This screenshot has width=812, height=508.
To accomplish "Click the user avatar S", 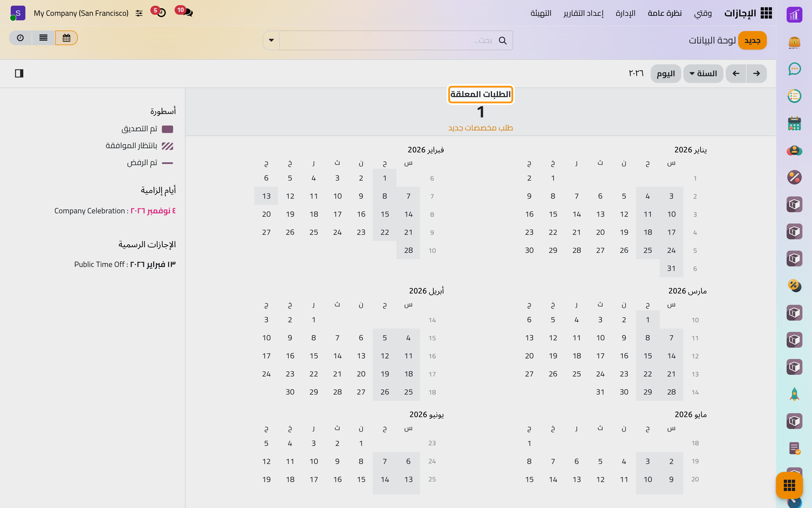I will tap(17, 13).
